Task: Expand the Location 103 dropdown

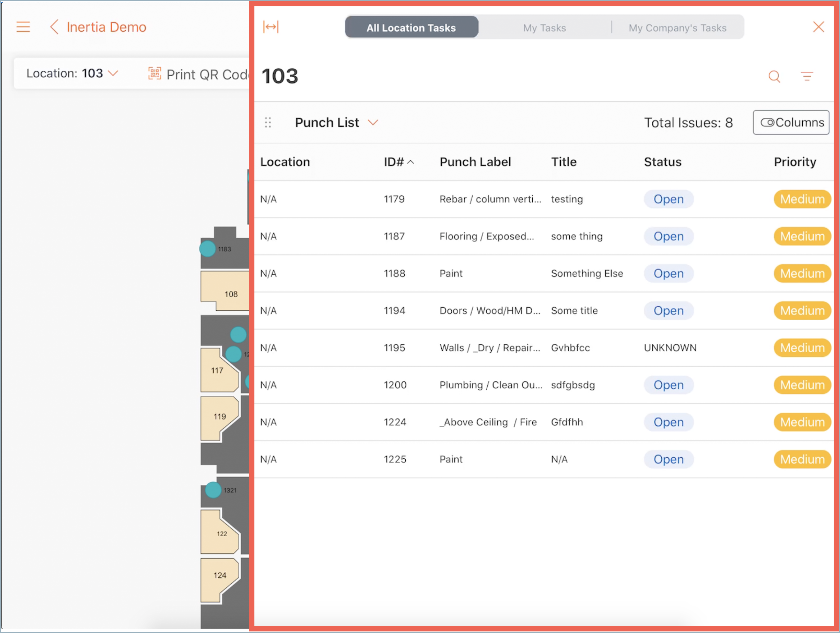Action: pos(113,73)
